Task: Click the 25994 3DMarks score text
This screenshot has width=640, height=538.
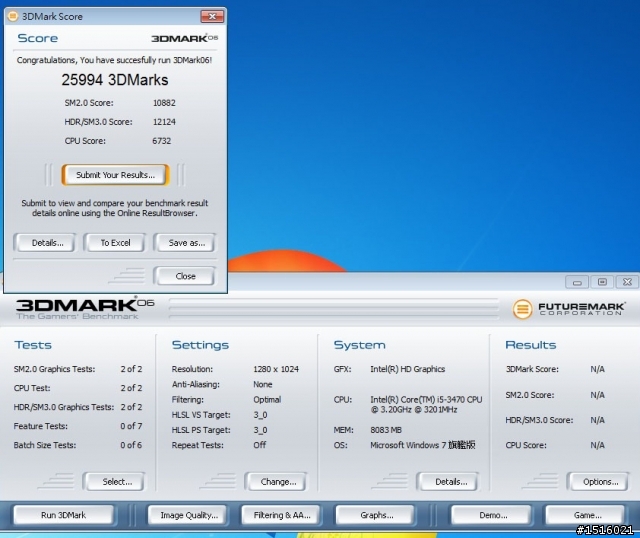Action: (115, 80)
